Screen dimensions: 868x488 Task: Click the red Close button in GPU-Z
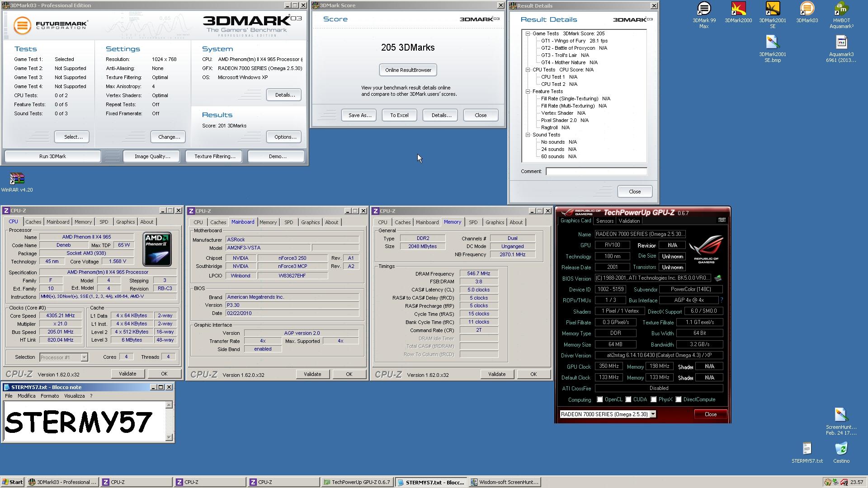pyautogui.click(x=710, y=414)
